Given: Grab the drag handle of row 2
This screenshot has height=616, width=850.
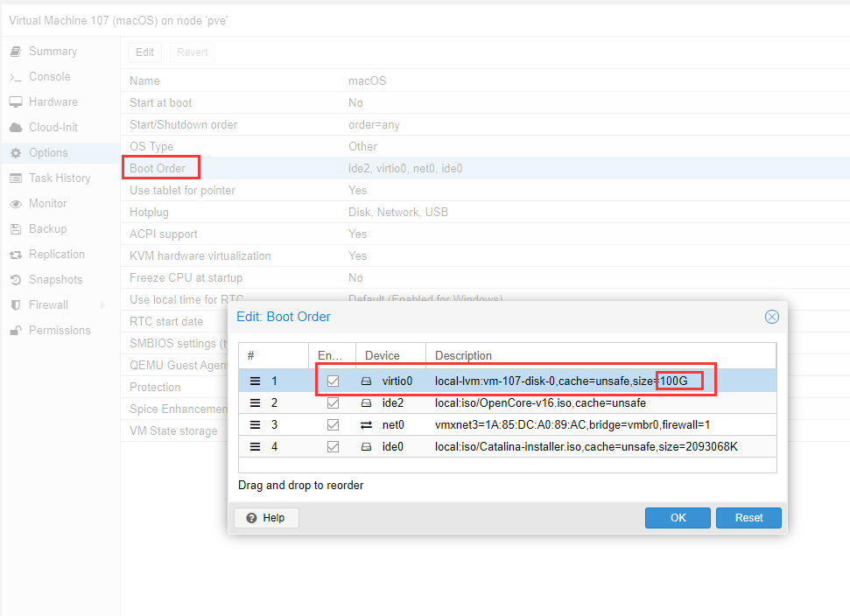Looking at the screenshot, I should [256, 403].
